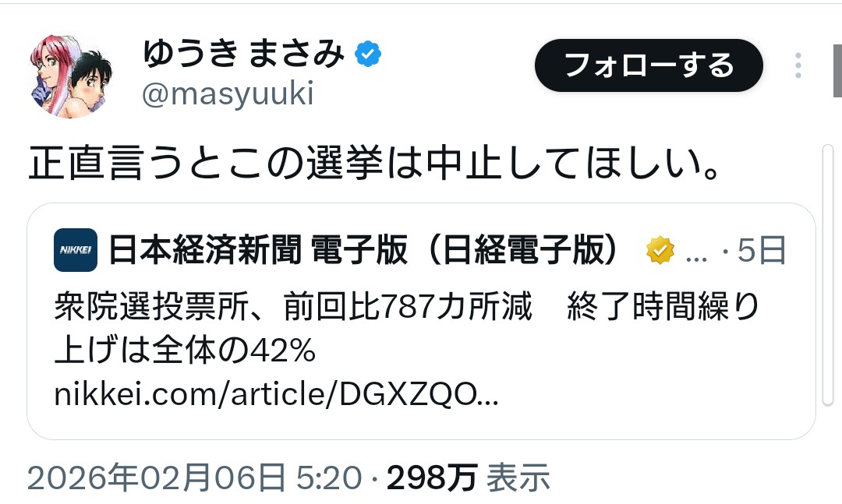Click the ゆうき まさみ display name
Screen dimensions: 842x504
click(243, 54)
